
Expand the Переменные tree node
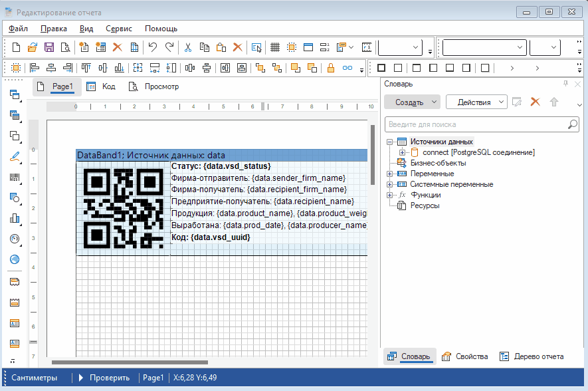(x=389, y=174)
